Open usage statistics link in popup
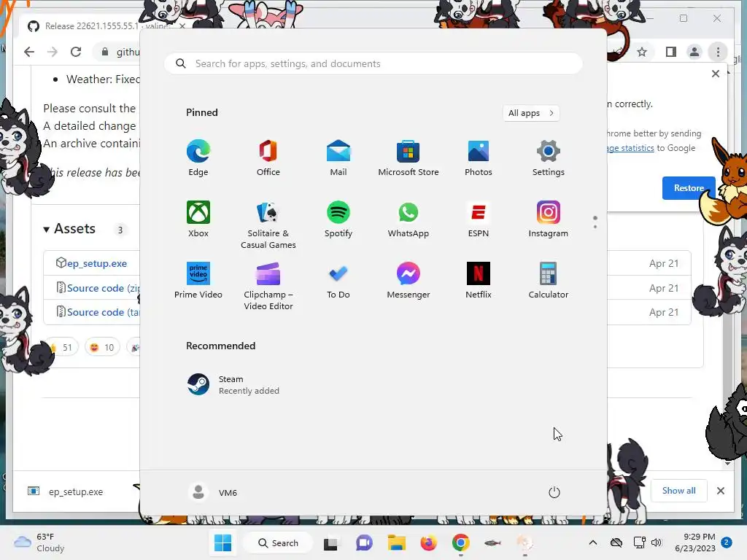This screenshot has height=560, width=747. [x=630, y=148]
